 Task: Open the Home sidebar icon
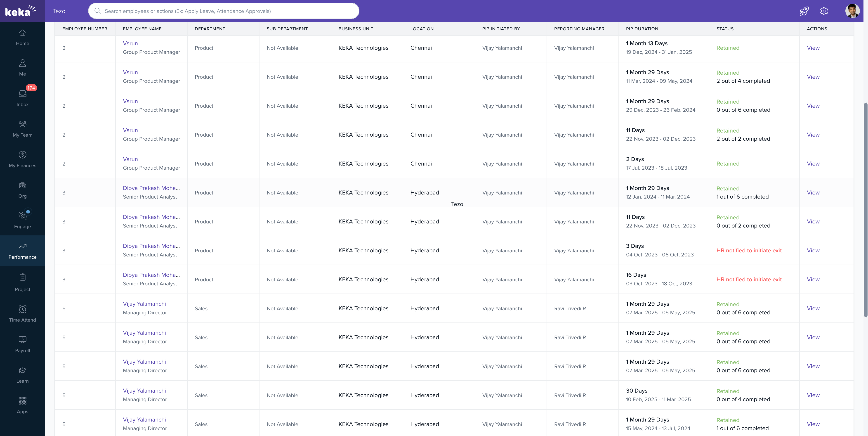(x=22, y=38)
